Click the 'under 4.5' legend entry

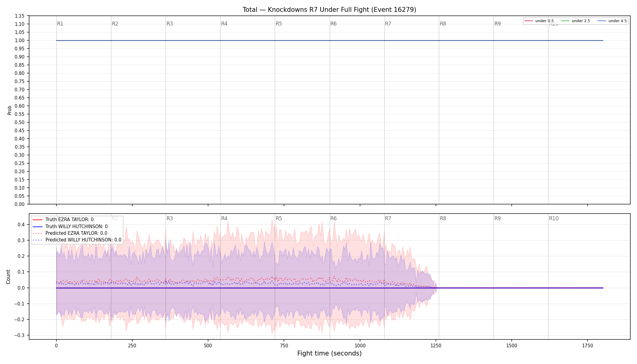[612, 21]
